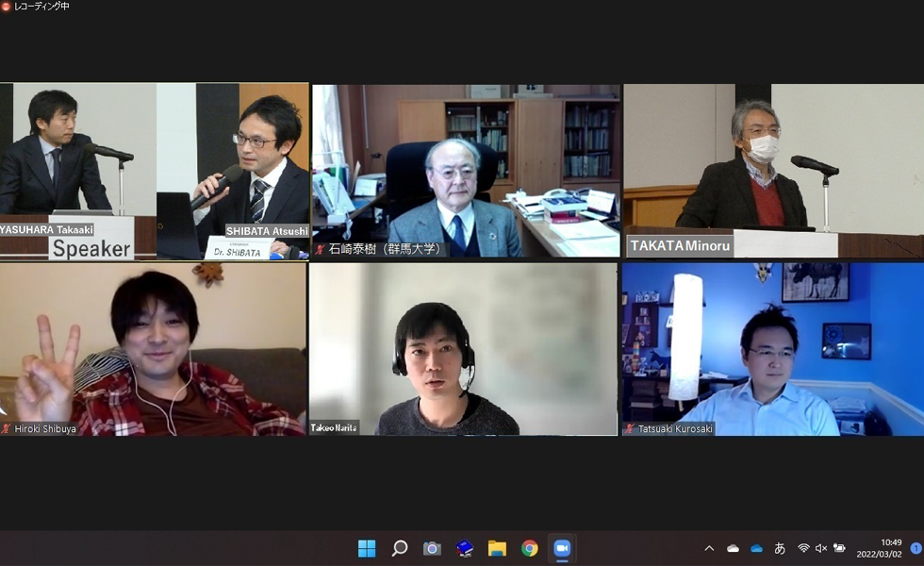This screenshot has height=566, width=924.
Task: Open Windows Search from the taskbar
Action: pyautogui.click(x=401, y=548)
